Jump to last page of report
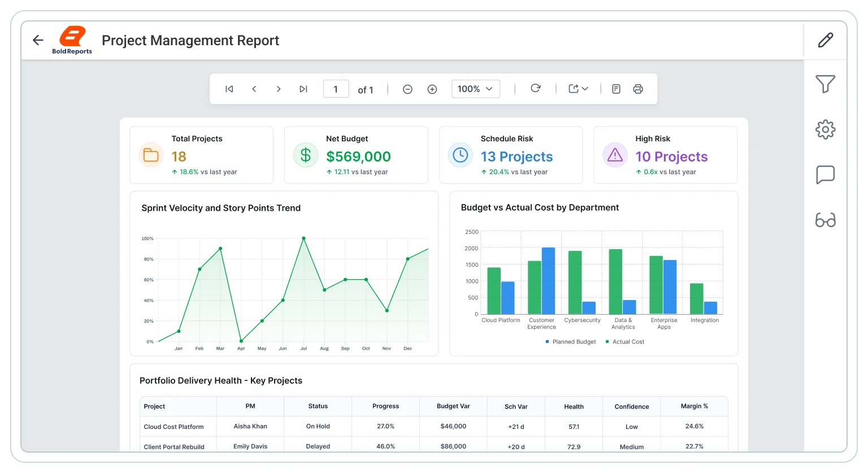This screenshot has width=868, height=473. tap(303, 89)
